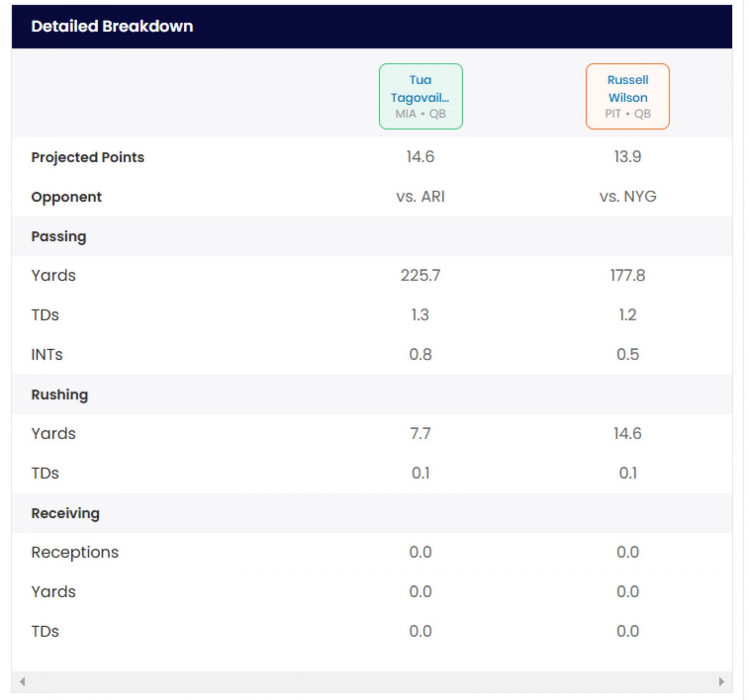Click the Passing section header
Image resolution: width=749 pixels, height=700 pixels.
tap(59, 236)
